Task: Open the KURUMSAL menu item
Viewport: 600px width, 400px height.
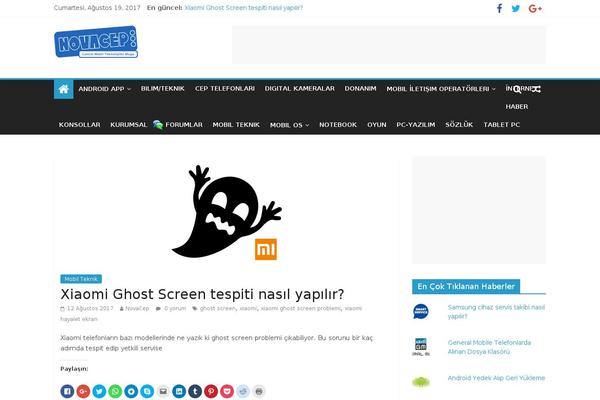Action: [x=129, y=125]
